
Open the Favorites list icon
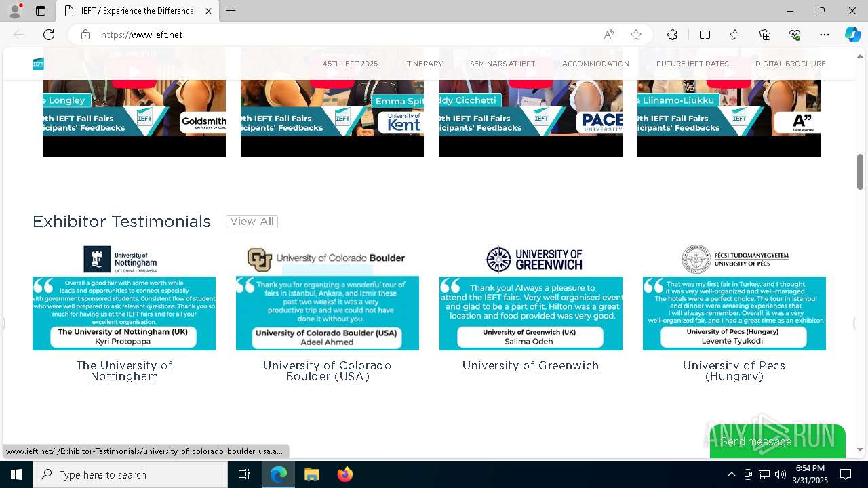[735, 35]
